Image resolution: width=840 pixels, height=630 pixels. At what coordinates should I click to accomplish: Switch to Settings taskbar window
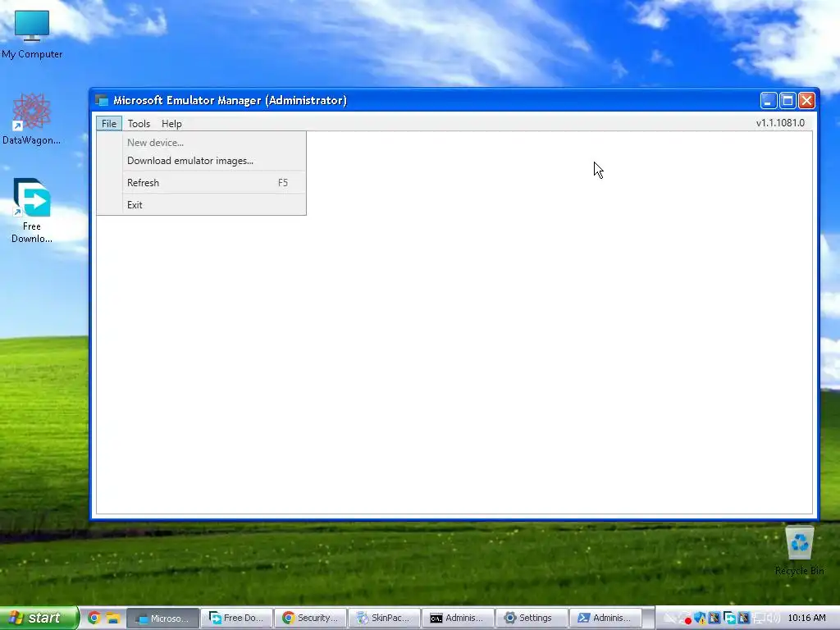tap(532, 619)
